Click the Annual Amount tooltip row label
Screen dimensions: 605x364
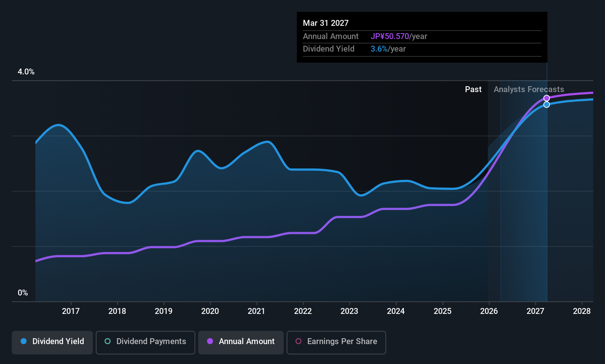click(x=331, y=36)
